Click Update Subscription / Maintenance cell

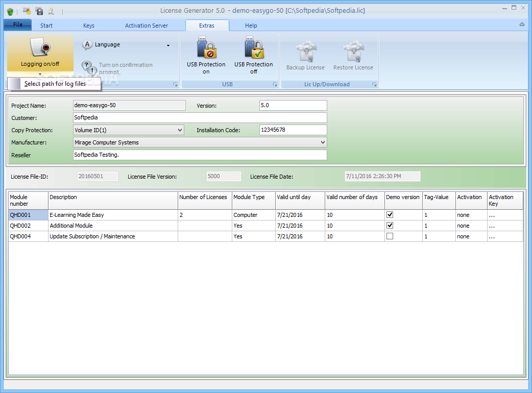click(x=113, y=237)
